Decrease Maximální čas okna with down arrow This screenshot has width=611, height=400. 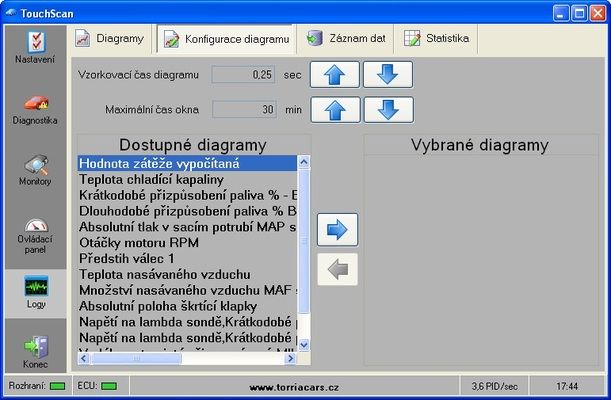pyautogui.click(x=388, y=110)
